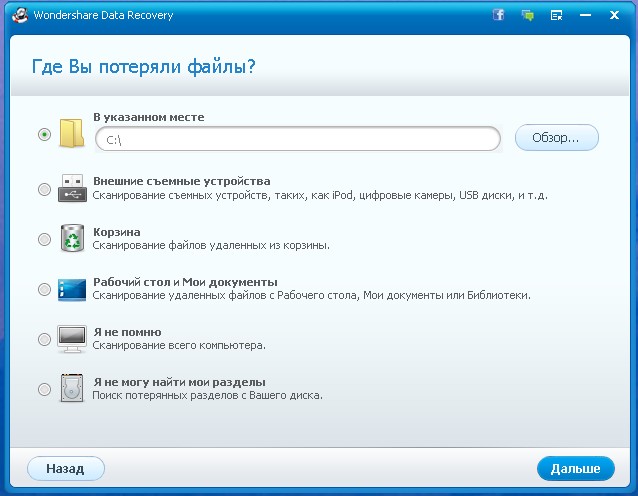Click the computer monitor icon
Screen dimensions: 638x496
click(72, 339)
